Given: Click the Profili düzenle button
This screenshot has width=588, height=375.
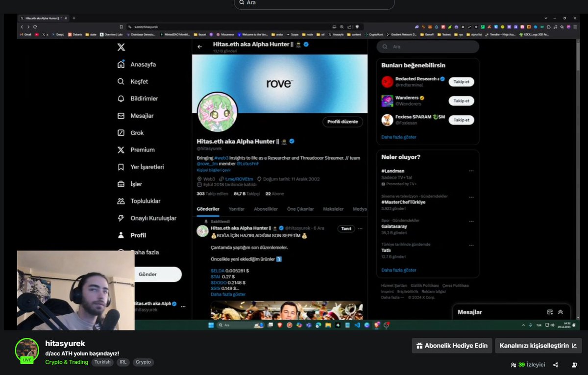Looking at the screenshot, I should 343,122.
